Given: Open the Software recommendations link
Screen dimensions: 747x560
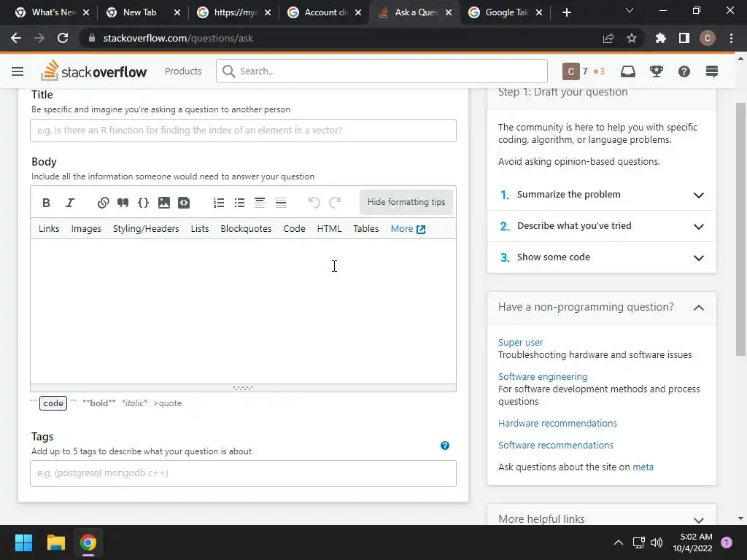Looking at the screenshot, I should (555, 446).
